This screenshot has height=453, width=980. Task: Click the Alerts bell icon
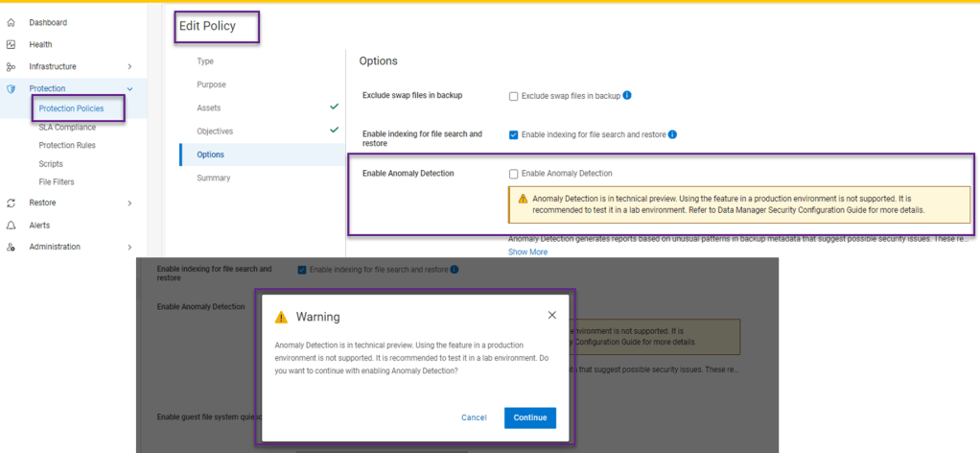pos(11,226)
